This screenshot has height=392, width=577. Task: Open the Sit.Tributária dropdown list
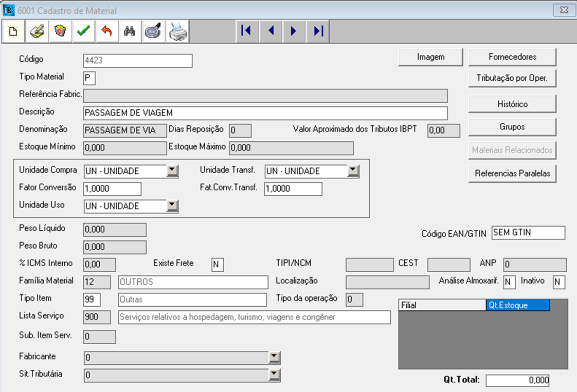[x=274, y=375]
